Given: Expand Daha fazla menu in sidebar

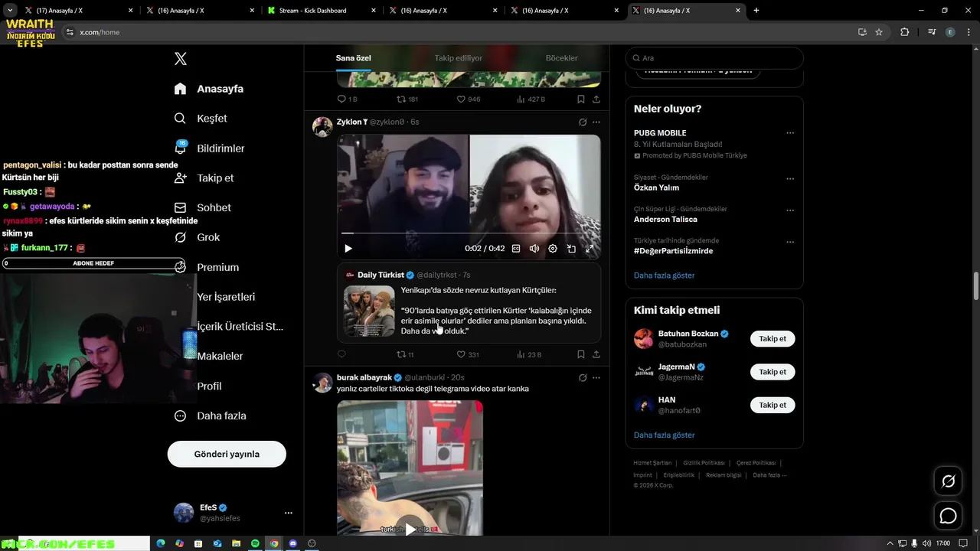Looking at the screenshot, I should (x=210, y=416).
